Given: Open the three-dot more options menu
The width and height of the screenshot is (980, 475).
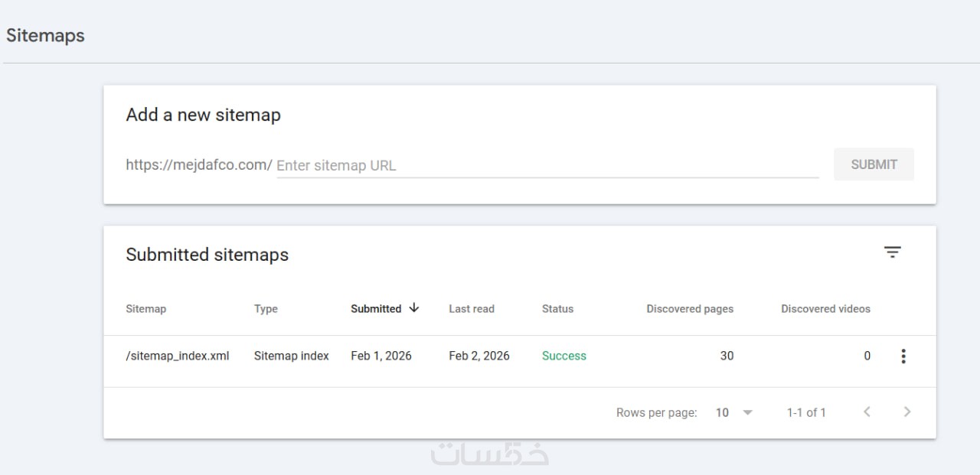Looking at the screenshot, I should pos(903,356).
